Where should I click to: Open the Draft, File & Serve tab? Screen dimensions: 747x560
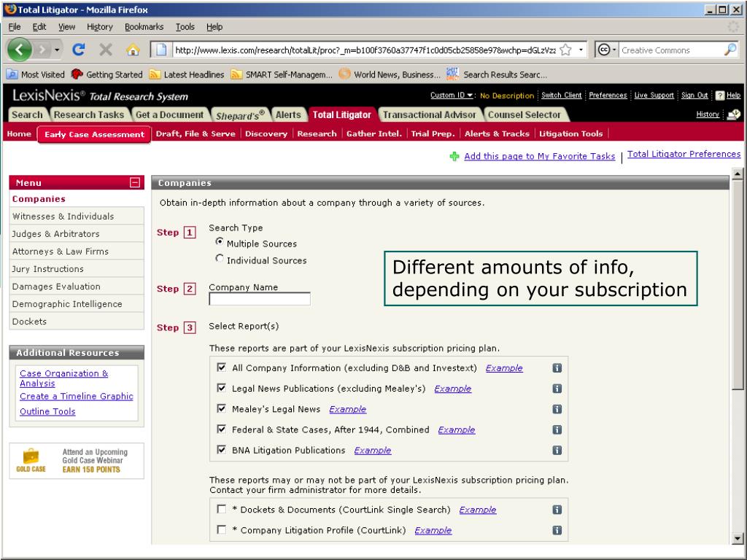[196, 134]
